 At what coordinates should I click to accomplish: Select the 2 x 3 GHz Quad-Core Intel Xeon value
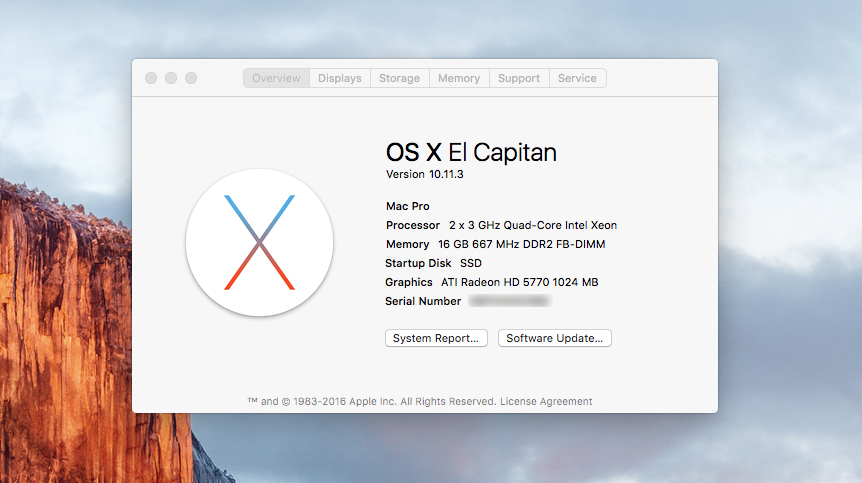(533, 225)
